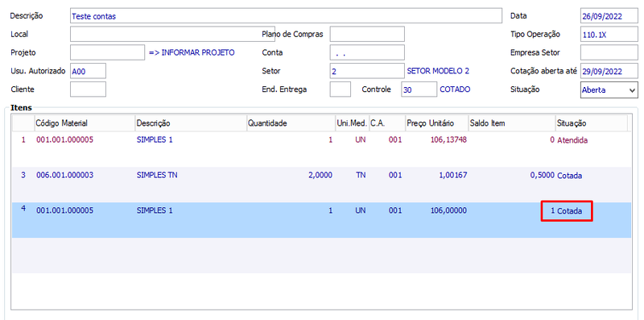This screenshot has height=320, width=644.
Task: Select the Usu. Autorizado field A00
Action: click(x=88, y=71)
